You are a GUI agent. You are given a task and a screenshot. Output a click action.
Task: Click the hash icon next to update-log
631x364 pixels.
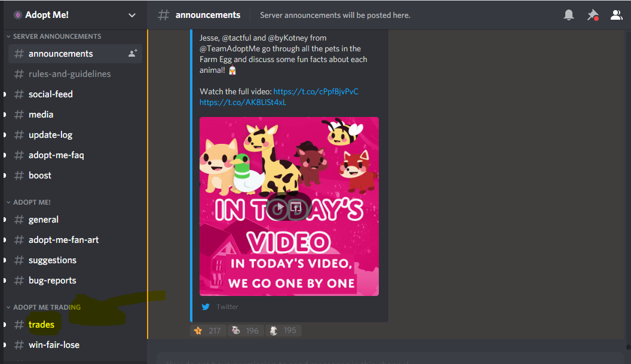(19, 135)
